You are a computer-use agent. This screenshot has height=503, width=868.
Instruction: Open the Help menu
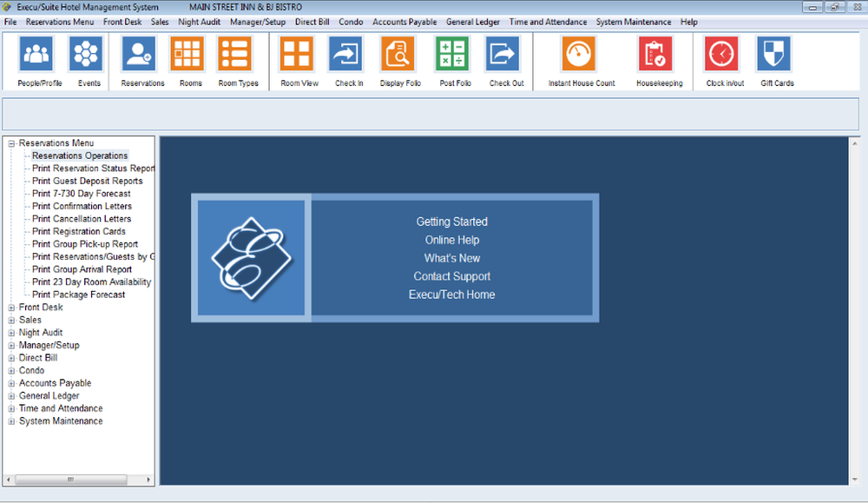689,23
